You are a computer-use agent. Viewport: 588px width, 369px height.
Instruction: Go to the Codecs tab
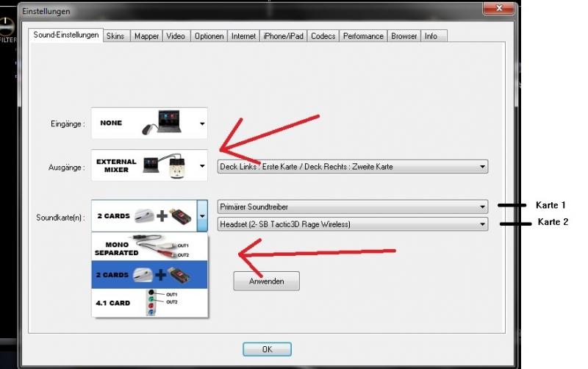(x=323, y=36)
